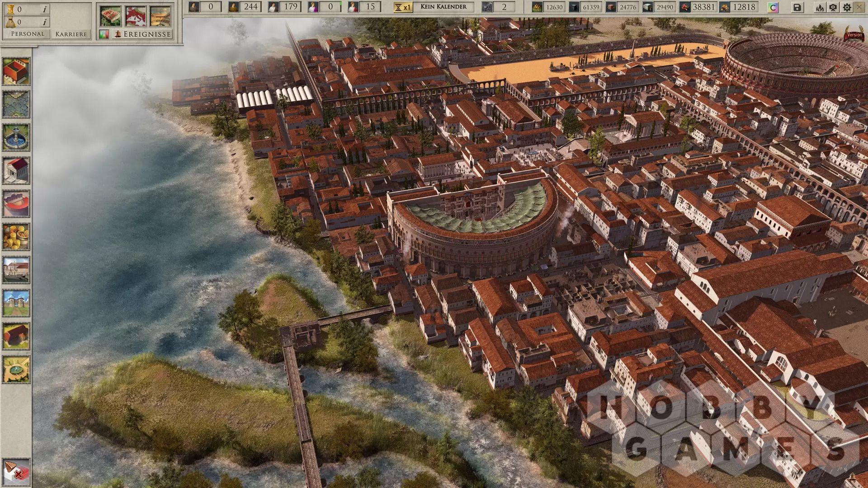The image size is (868, 488).
Task: Click the red meat food resource icon
Action: pos(684,7)
